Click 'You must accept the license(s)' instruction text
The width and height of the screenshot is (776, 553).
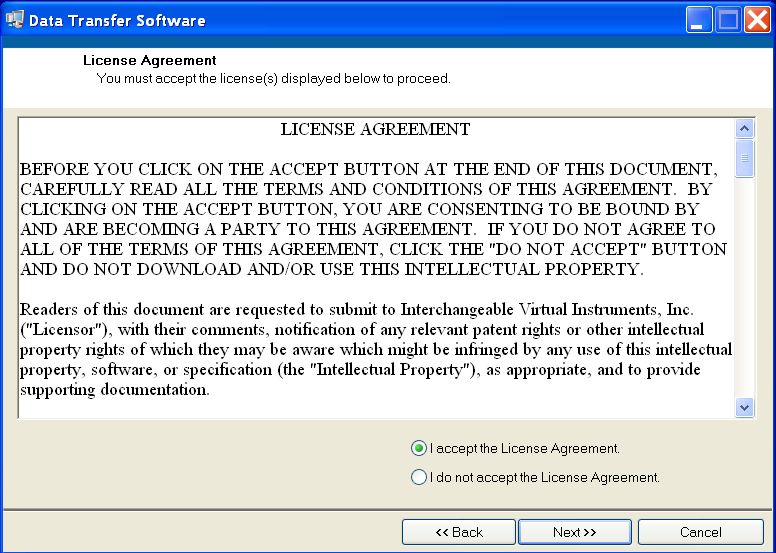(274, 79)
